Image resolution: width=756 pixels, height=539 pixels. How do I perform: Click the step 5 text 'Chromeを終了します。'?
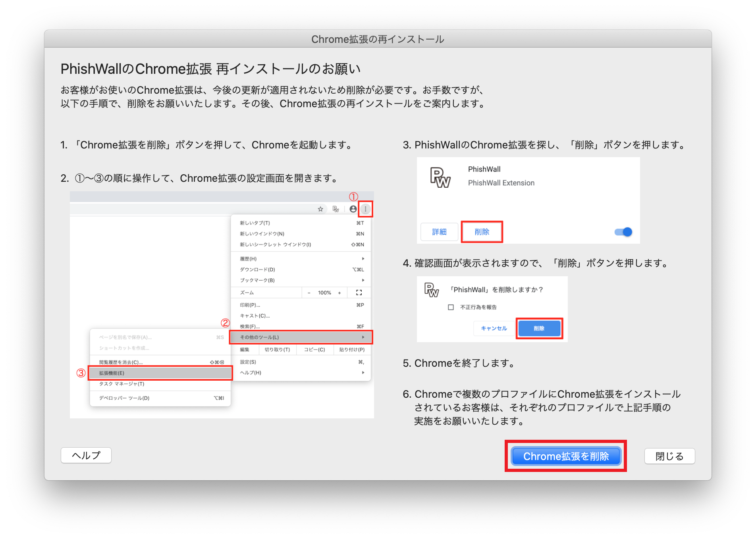pyautogui.click(x=465, y=363)
